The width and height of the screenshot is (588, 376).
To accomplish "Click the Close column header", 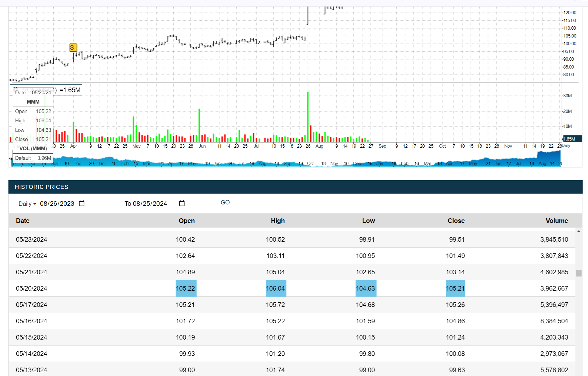I will click(x=456, y=221).
